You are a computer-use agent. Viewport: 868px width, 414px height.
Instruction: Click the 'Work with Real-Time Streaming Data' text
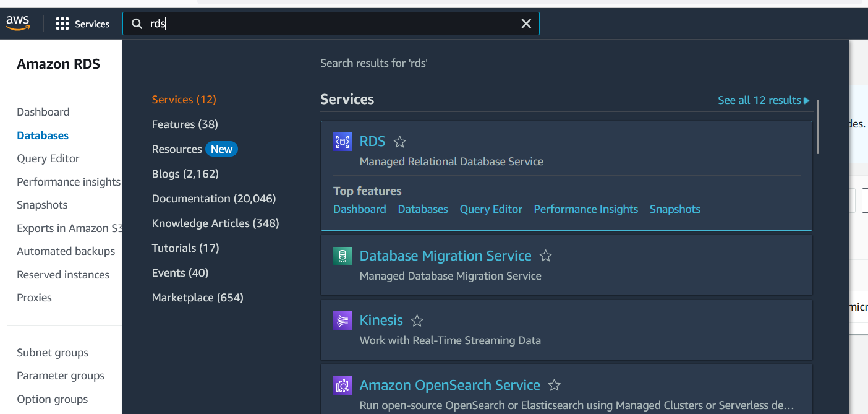click(450, 340)
